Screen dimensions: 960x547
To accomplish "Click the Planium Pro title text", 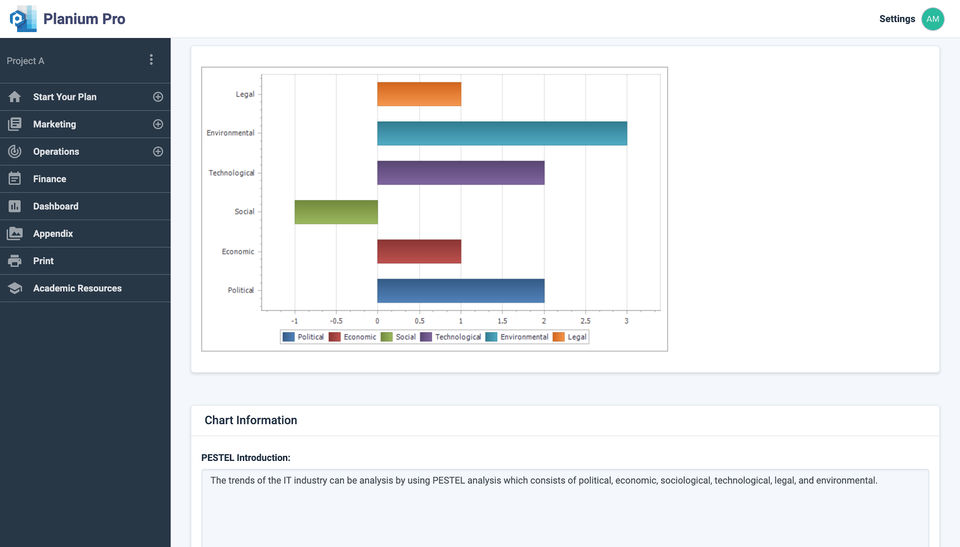I will [x=84, y=19].
